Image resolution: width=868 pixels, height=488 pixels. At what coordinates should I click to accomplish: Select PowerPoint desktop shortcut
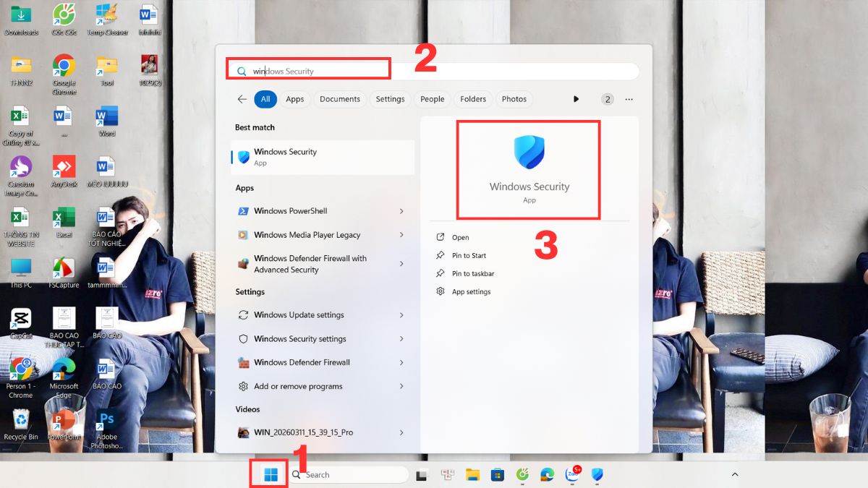point(64,424)
